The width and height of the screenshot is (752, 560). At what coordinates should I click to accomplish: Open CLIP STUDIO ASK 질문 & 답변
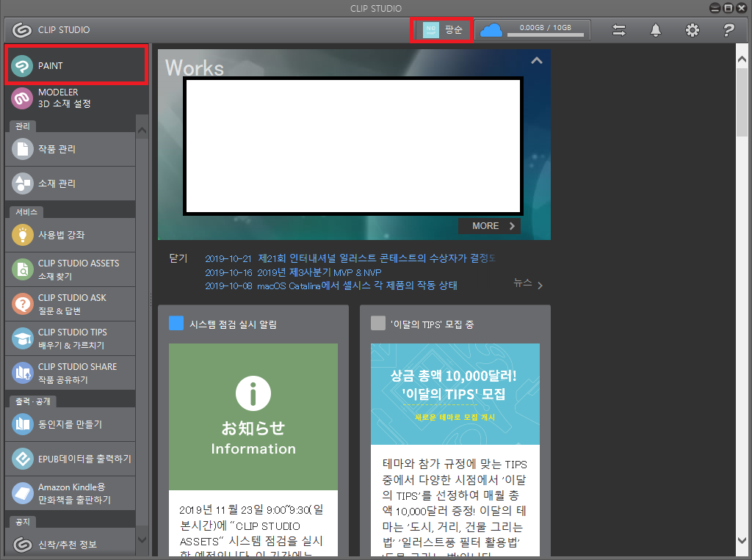pos(70,304)
